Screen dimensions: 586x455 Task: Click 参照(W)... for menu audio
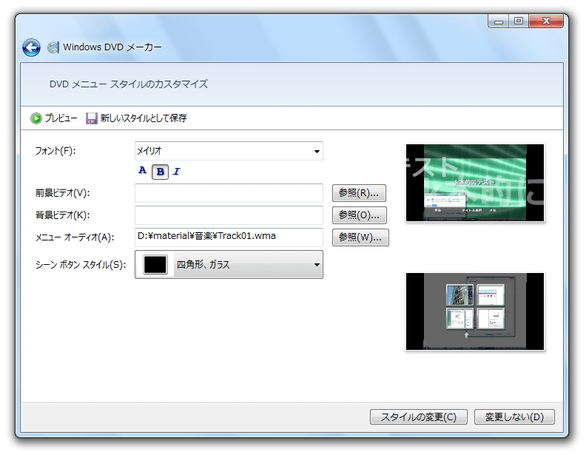(x=360, y=237)
